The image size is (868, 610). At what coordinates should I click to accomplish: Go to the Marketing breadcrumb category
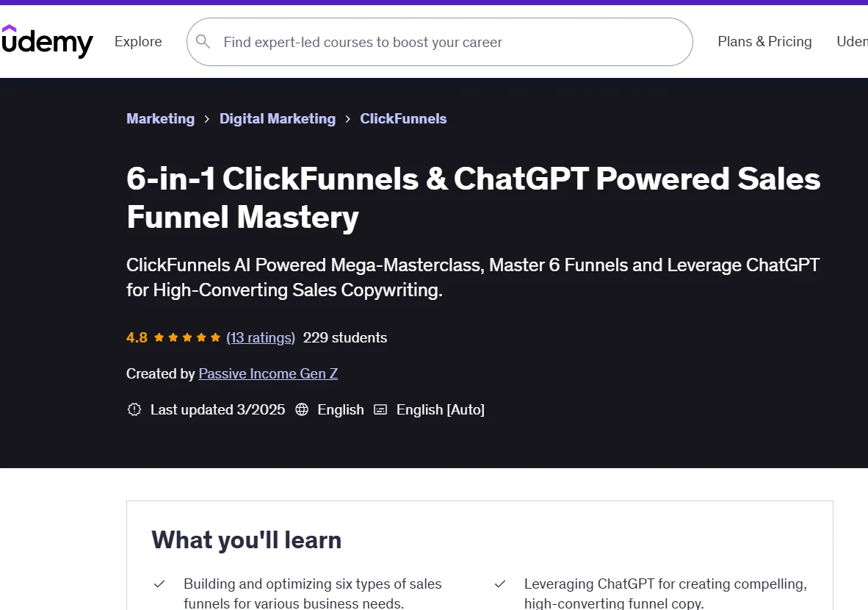(160, 119)
